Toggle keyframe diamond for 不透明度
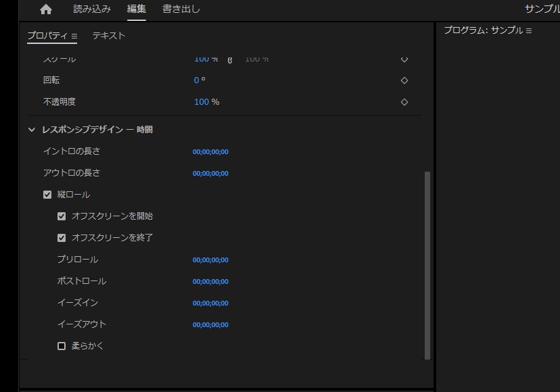Screen dimensions: 560x392 [x=404, y=102]
